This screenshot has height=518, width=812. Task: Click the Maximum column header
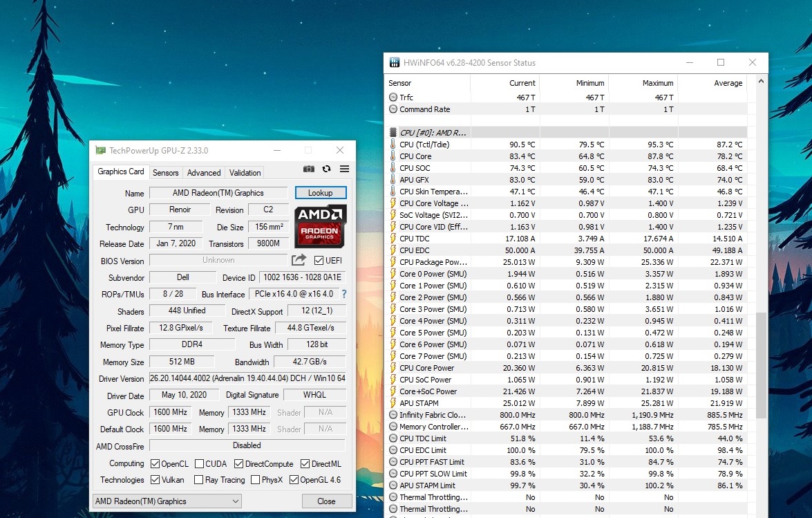click(643, 83)
